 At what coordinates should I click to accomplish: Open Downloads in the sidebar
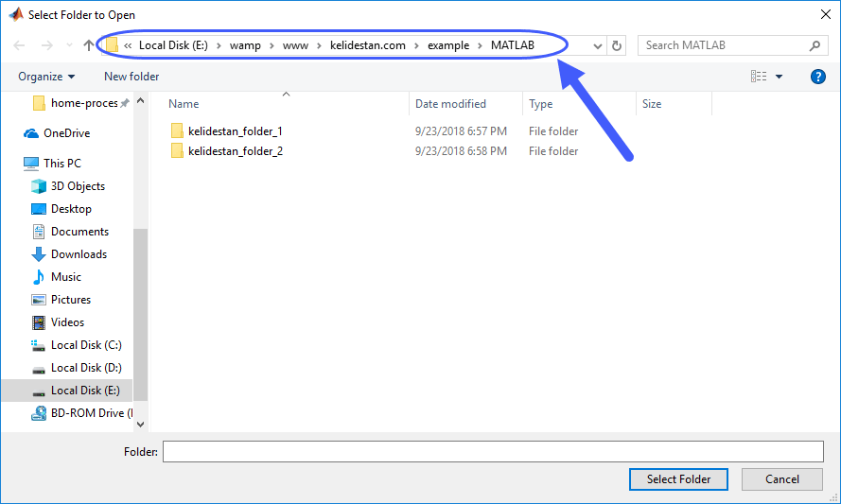point(79,254)
